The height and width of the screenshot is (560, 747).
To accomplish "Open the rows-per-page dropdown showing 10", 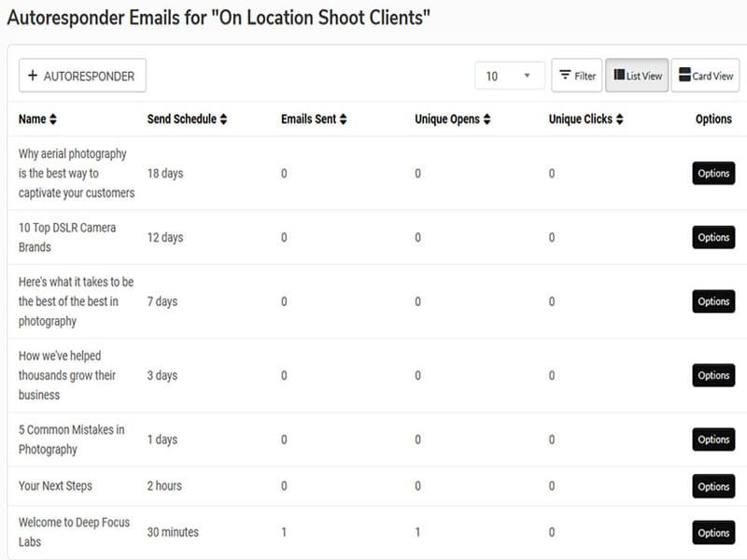I will 509,76.
